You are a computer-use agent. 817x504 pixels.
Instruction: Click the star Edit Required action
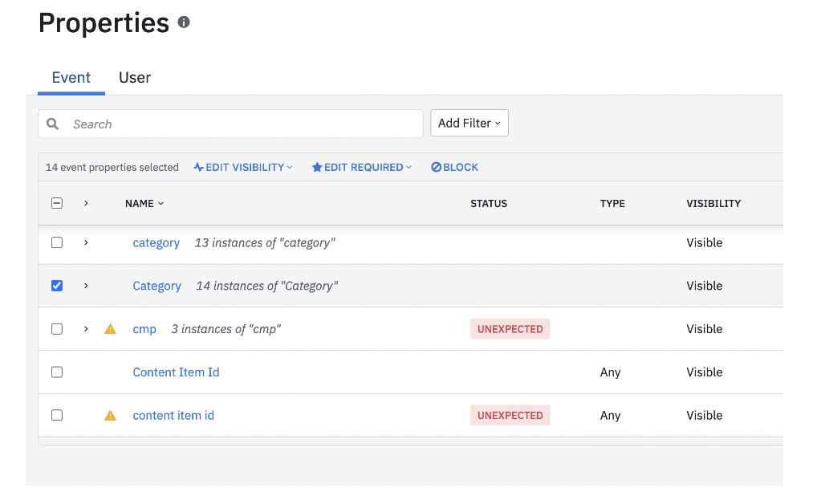(361, 167)
